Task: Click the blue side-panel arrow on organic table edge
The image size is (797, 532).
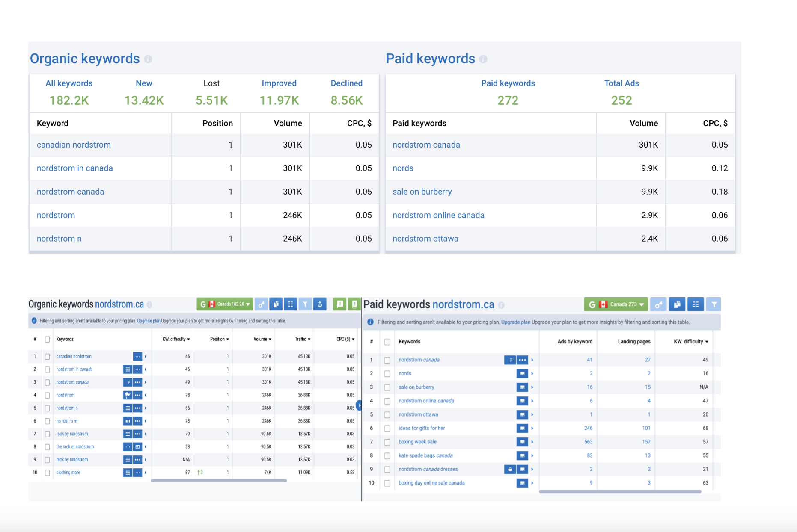Action: (359, 405)
